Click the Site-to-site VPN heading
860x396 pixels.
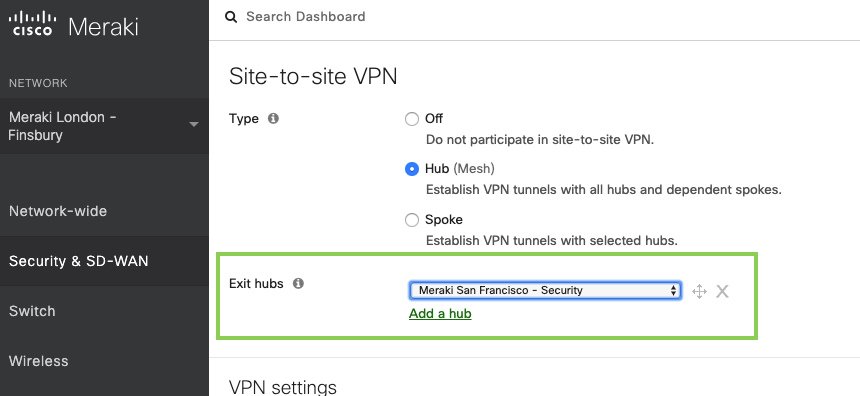coord(313,76)
